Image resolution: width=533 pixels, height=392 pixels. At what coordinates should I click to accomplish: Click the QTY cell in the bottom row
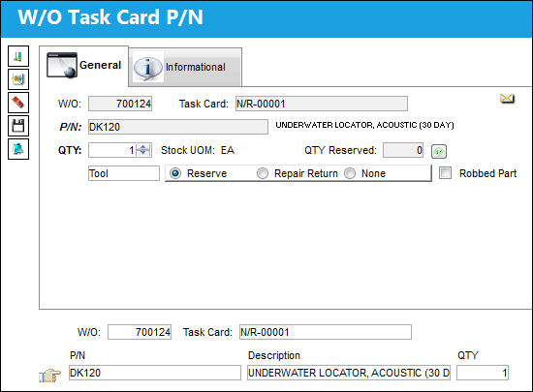pos(483,373)
